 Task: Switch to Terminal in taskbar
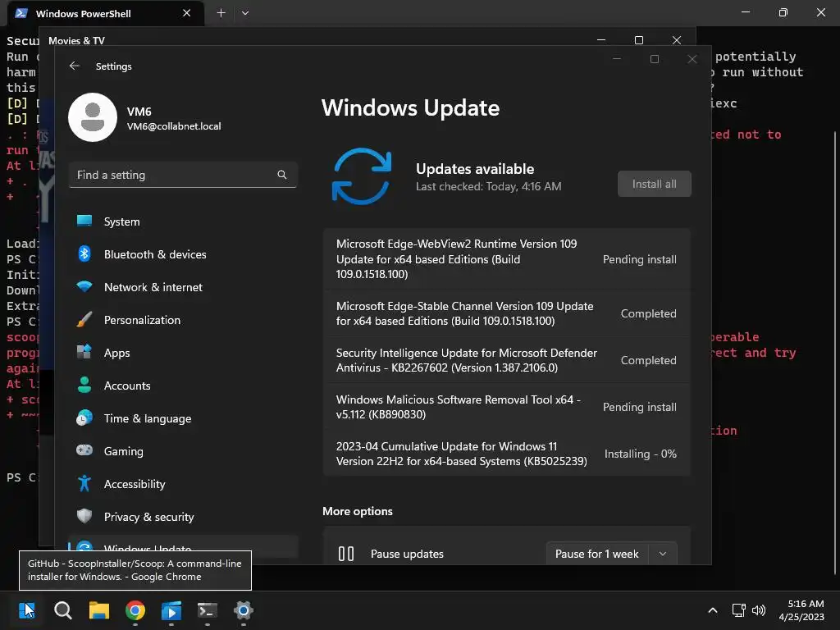tap(208, 610)
